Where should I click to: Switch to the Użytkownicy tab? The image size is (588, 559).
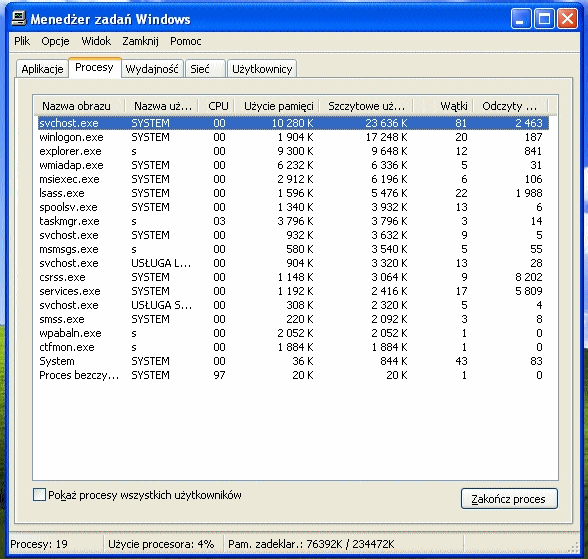262,69
